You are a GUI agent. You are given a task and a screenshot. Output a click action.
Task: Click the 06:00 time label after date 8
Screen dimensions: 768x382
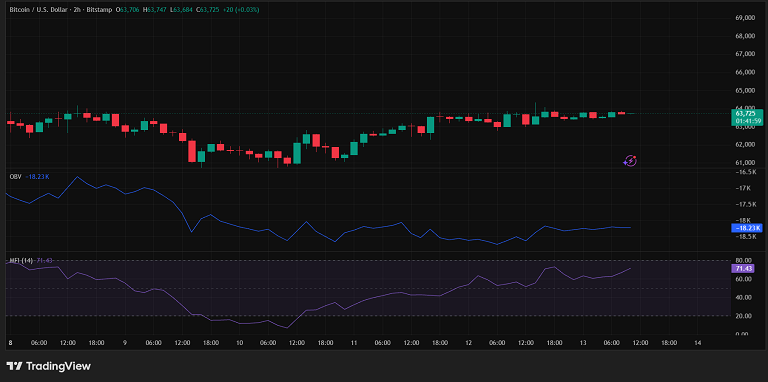39,343
